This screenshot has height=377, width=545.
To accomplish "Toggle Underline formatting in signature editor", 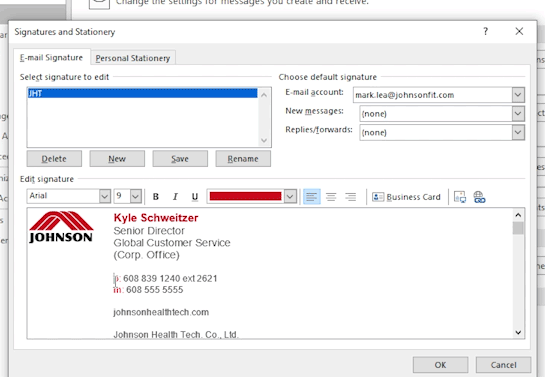I will click(x=195, y=197).
